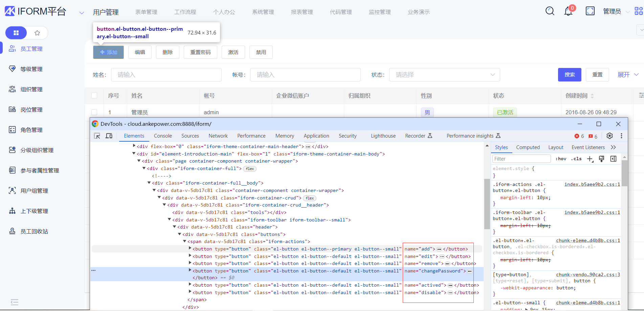This screenshot has height=311, width=644.
Task: Click the 重置密码 button
Action: [200, 52]
